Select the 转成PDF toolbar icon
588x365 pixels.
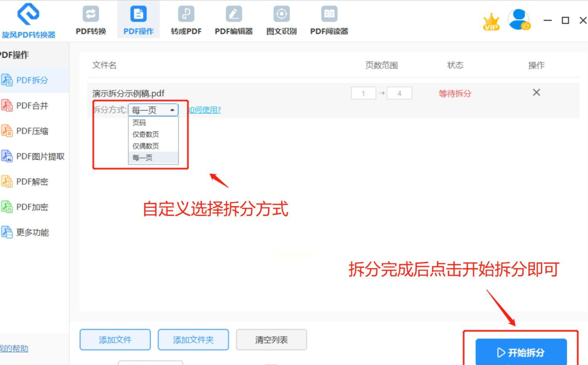186,20
